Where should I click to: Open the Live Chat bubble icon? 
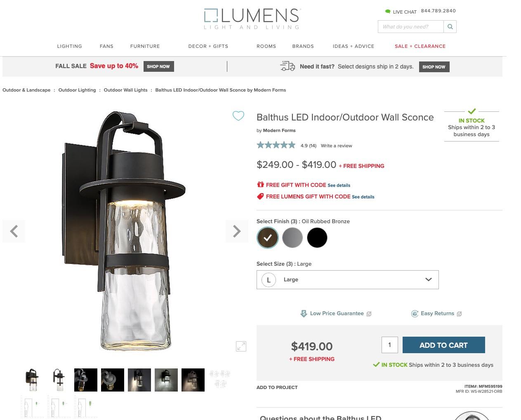click(x=388, y=12)
